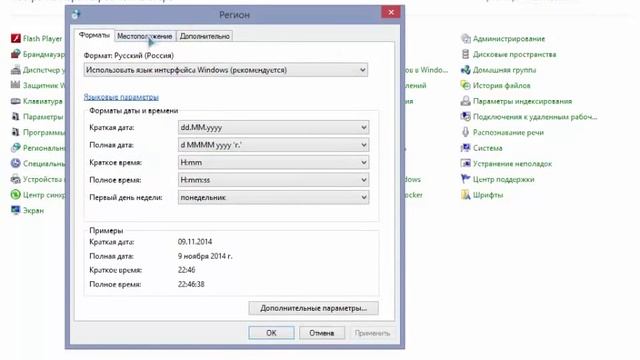Confirm with the OK button
The image size is (640, 360).
pyautogui.click(x=271, y=333)
